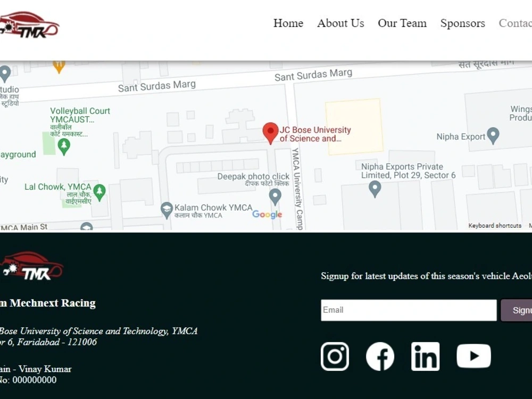Image resolution: width=532 pixels, height=399 pixels.
Task: Open the Sponsors page
Action: click(462, 23)
